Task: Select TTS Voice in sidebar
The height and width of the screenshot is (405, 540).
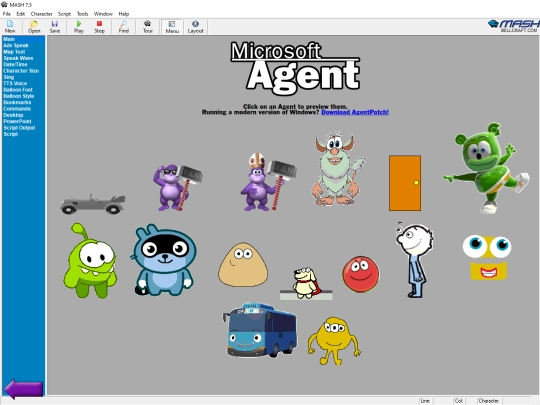Action: pyautogui.click(x=15, y=83)
